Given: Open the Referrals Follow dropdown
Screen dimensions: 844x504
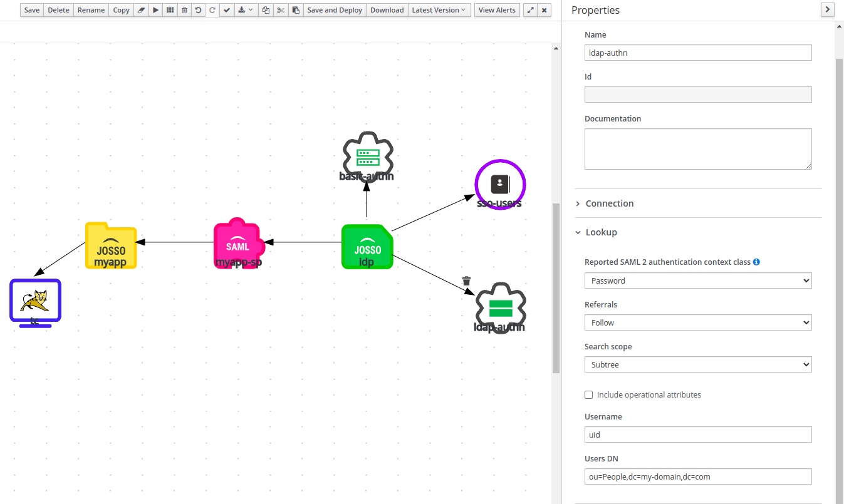Looking at the screenshot, I should coord(698,322).
